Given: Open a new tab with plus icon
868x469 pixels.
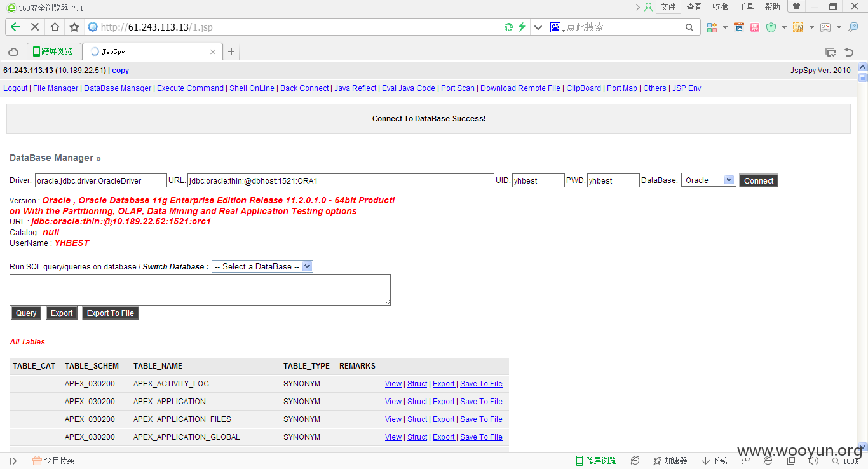Looking at the screenshot, I should point(231,51).
